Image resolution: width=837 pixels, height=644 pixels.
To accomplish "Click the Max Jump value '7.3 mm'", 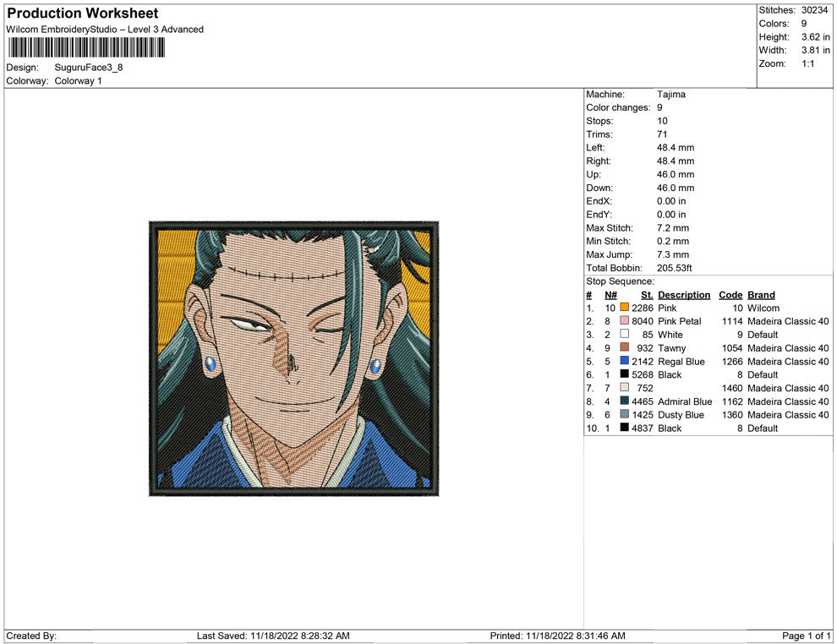I will click(673, 254).
